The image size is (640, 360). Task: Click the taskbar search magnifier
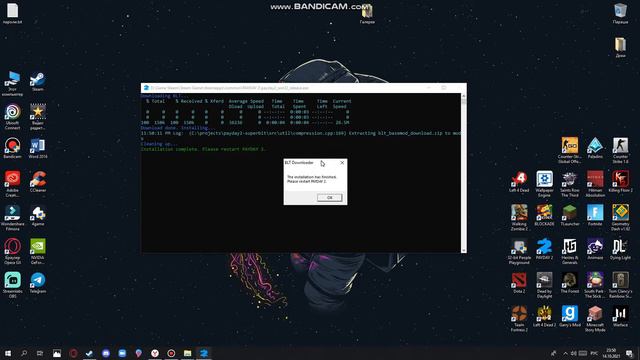coord(24,353)
